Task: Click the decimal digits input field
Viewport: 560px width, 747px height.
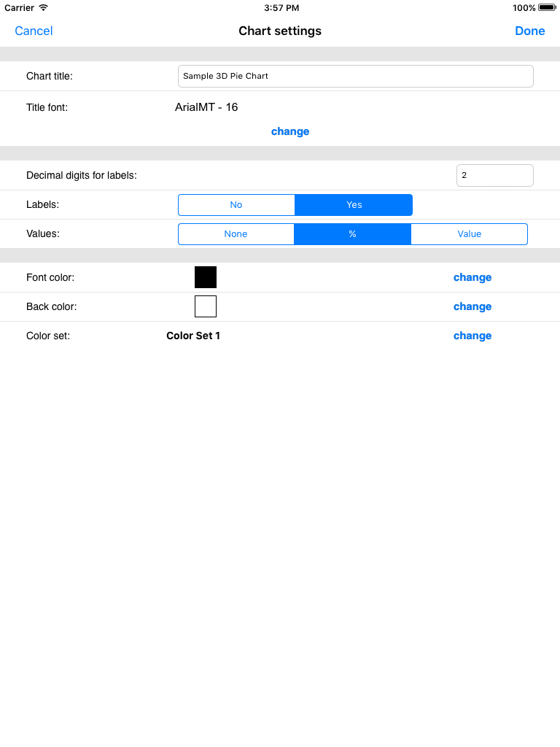Action: tap(495, 175)
